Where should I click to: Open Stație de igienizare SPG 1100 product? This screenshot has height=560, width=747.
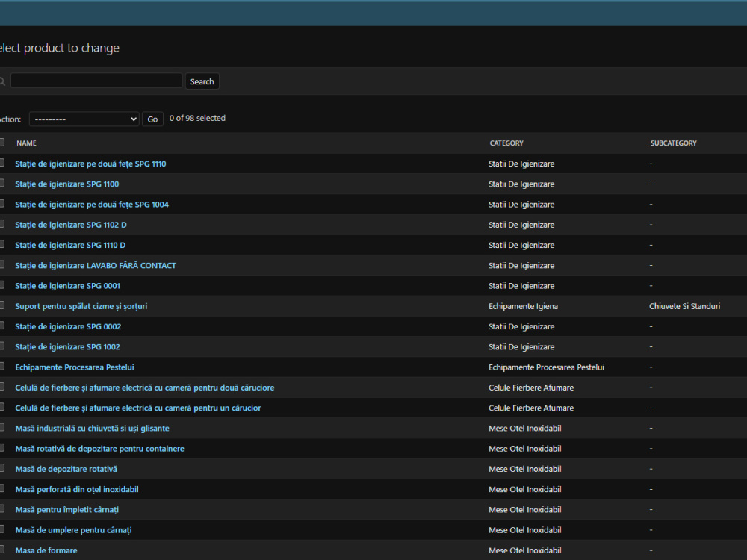67,184
